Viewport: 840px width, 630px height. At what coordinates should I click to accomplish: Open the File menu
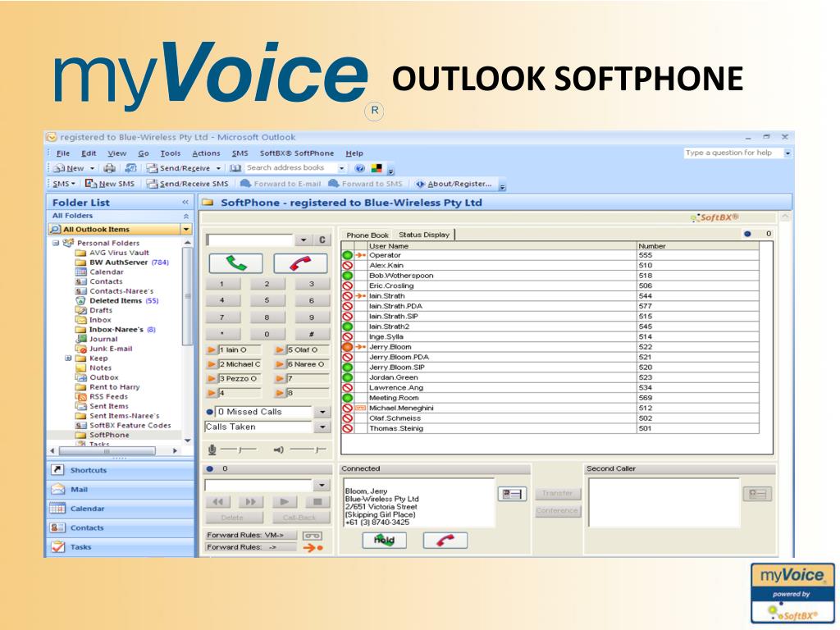(x=63, y=153)
